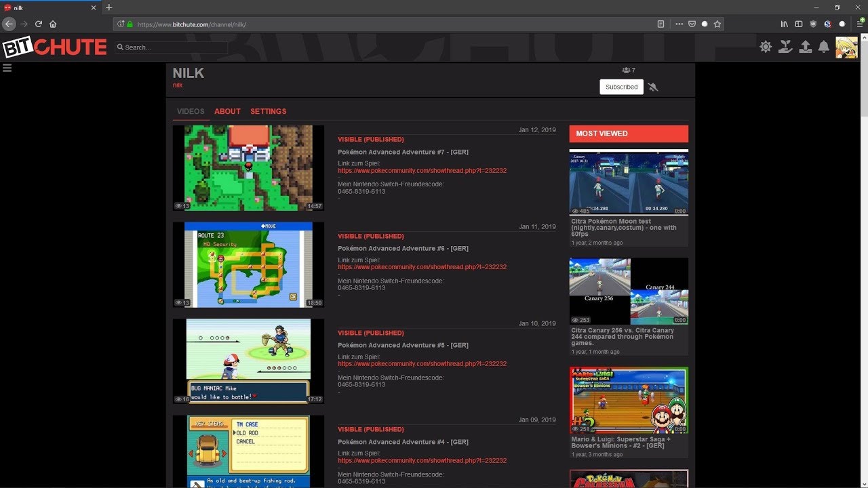This screenshot has width=868, height=488.
Task: Click title Pokémon Advanced Adventure #5 - [GER]
Action: click(x=403, y=345)
